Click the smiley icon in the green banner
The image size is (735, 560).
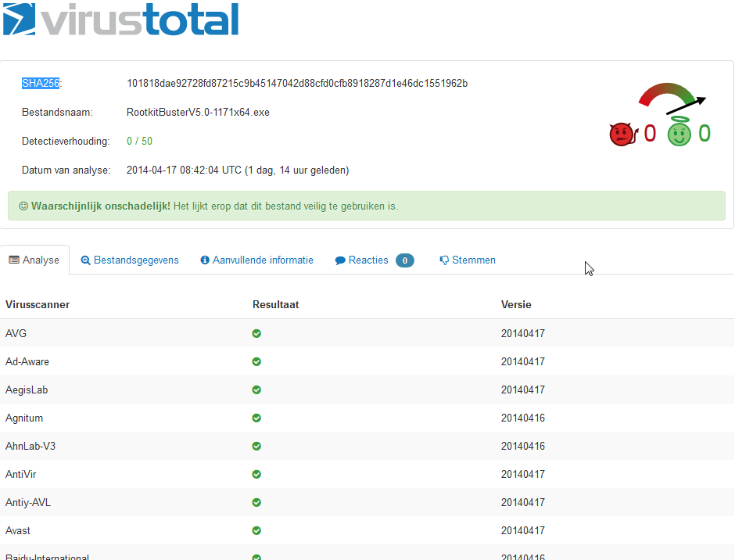pos(23,206)
